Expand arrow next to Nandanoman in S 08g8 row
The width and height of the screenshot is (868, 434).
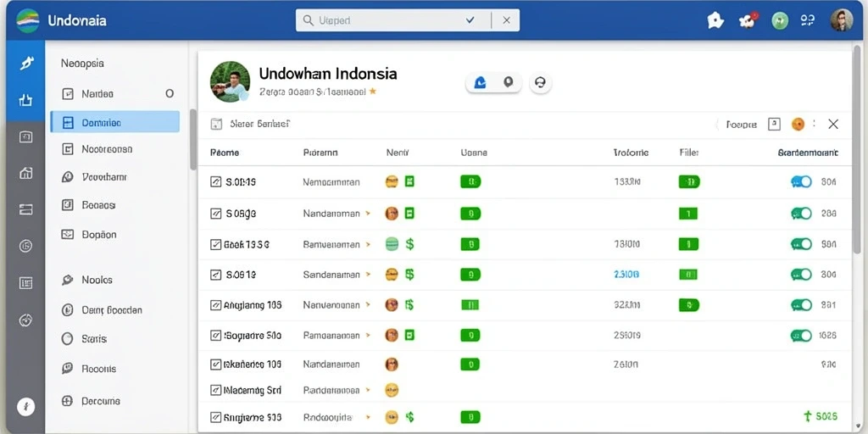click(367, 213)
